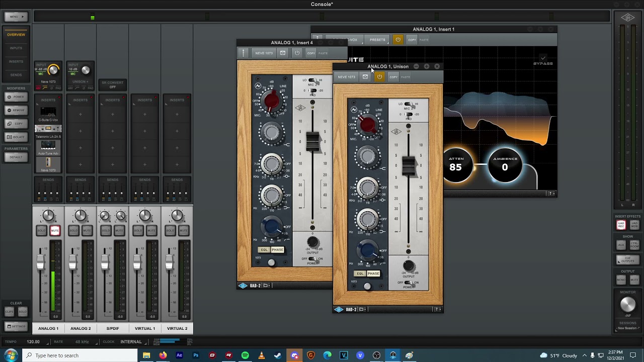Click the Analog 1 channel fader
This screenshot has width=644, height=362.
pos(40,261)
